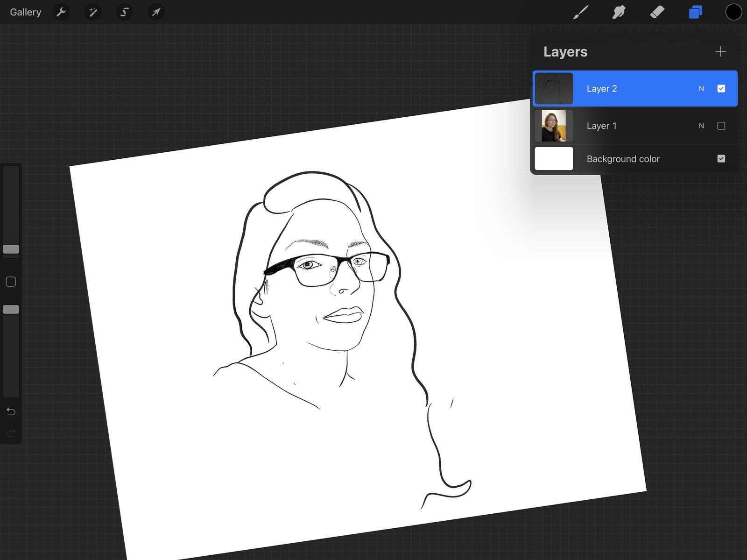Select the Smudge tool

[x=619, y=12]
